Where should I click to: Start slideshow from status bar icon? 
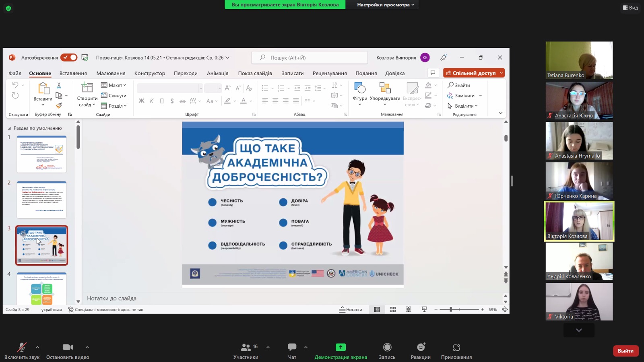pyautogui.click(x=424, y=309)
